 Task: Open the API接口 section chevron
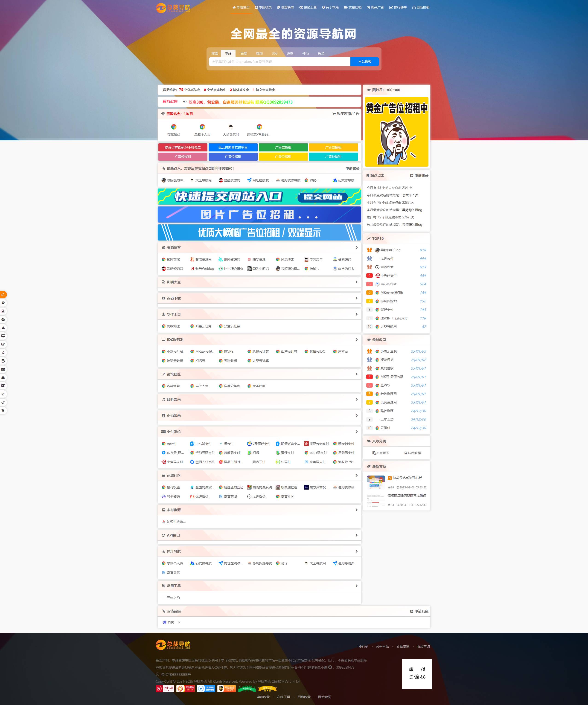click(356, 535)
